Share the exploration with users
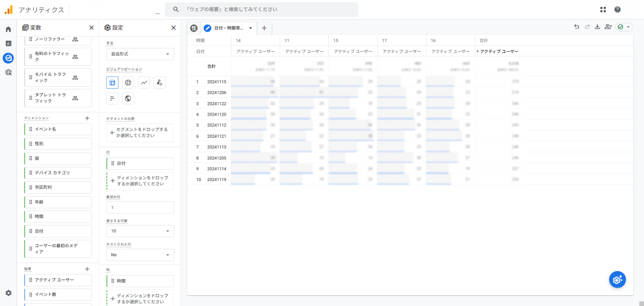This screenshot has width=644, height=306. [608, 27]
